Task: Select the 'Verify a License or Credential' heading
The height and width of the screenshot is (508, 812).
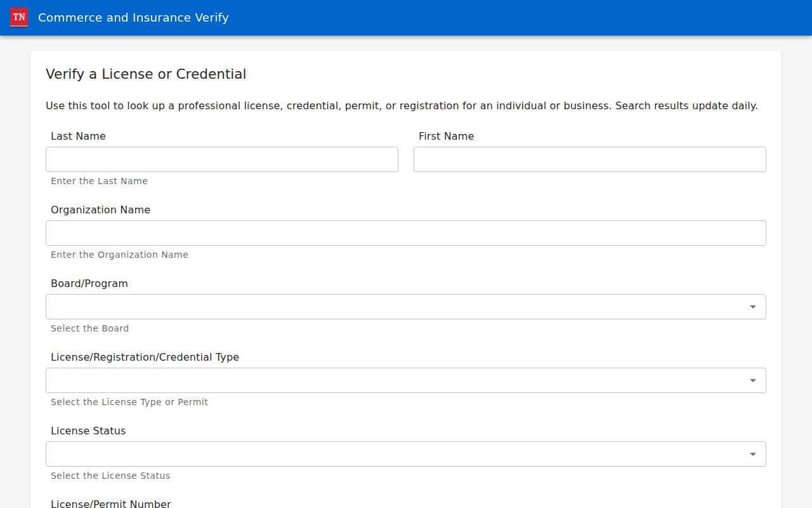Action: pos(146,74)
